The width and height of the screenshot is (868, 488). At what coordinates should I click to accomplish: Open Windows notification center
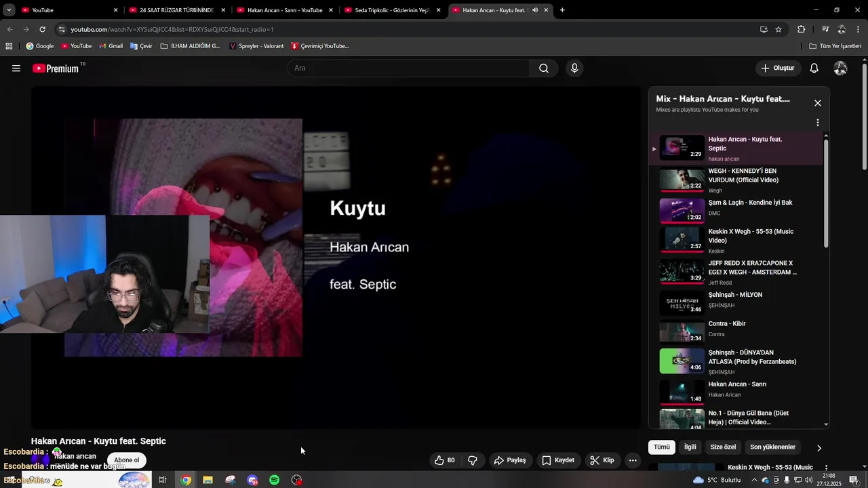pos(854,480)
